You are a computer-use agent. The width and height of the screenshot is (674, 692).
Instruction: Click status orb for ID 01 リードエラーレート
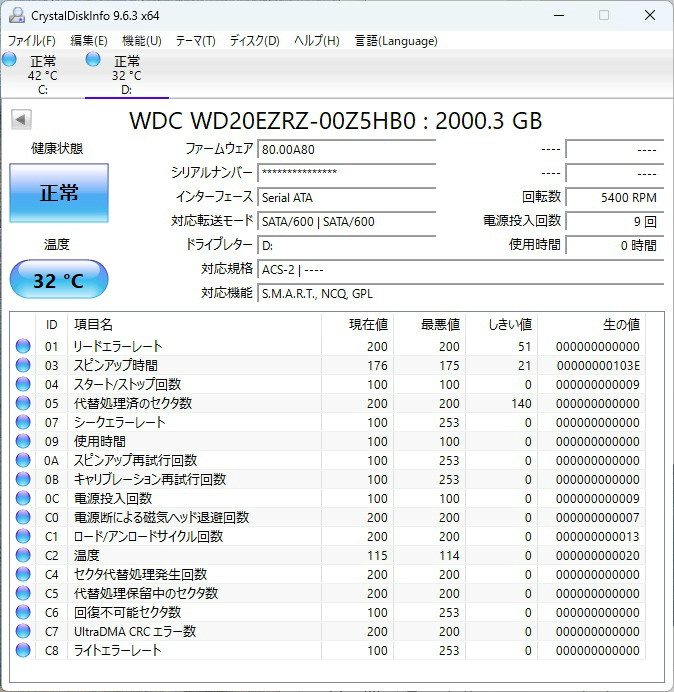click(x=23, y=346)
